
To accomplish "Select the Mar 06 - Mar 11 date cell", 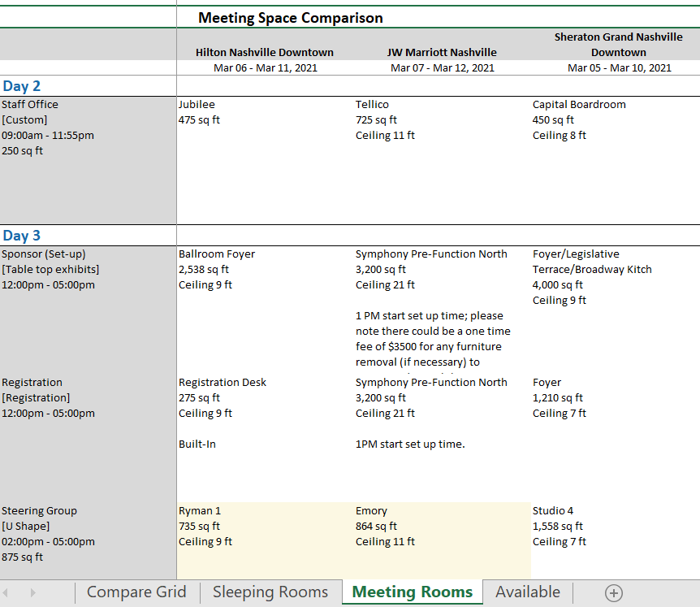I will click(x=264, y=67).
